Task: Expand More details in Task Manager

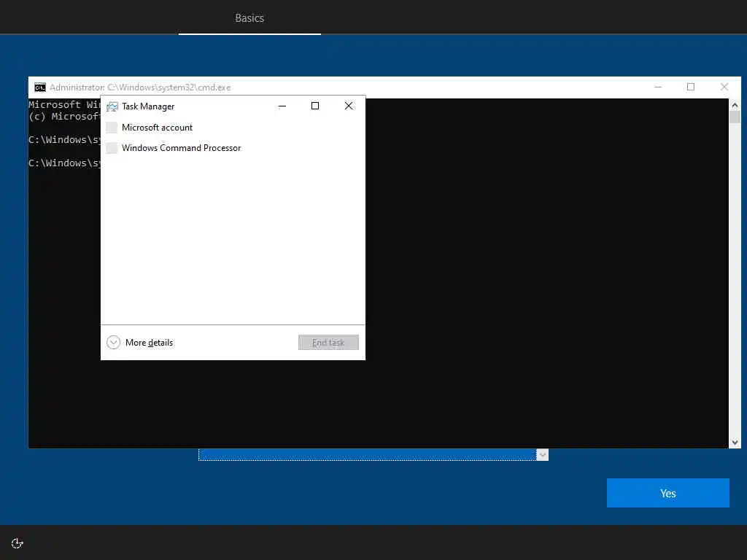Action: [x=113, y=343]
